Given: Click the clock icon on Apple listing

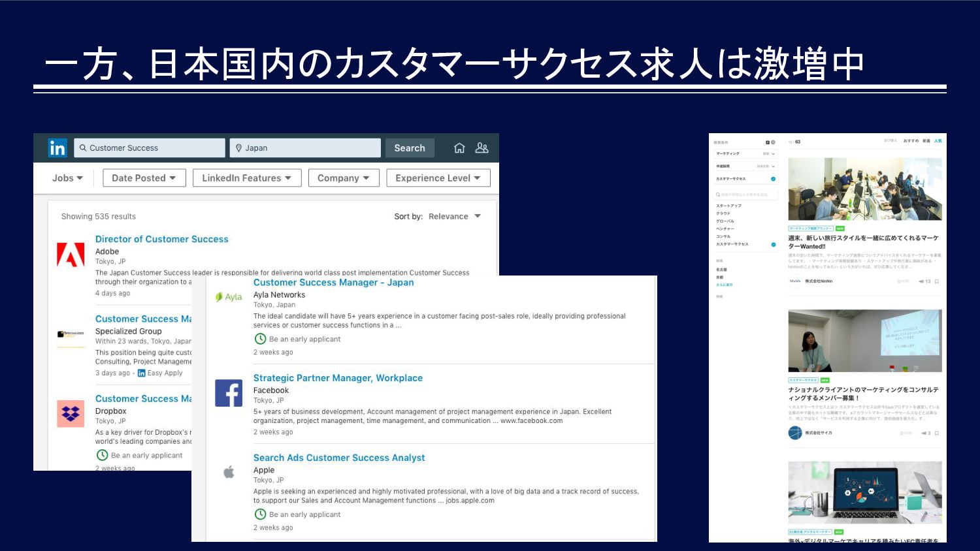Looking at the screenshot, I should (260, 514).
